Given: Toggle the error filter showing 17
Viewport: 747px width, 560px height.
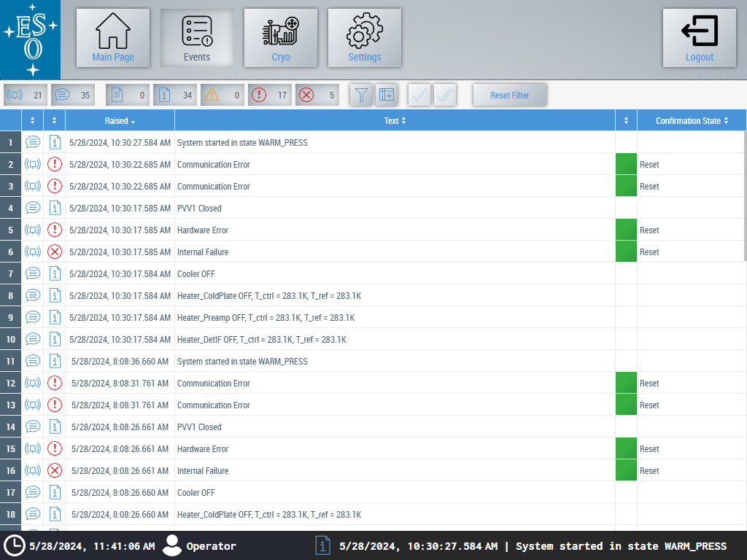Looking at the screenshot, I should 270,95.
